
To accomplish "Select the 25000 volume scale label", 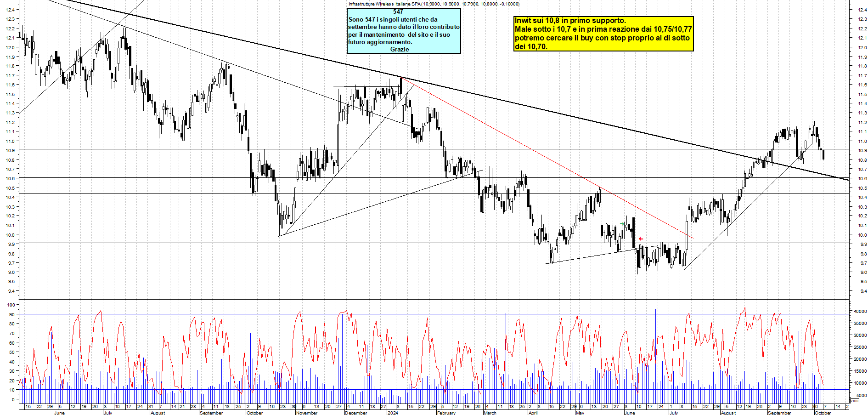I will click(x=860, y=347).
